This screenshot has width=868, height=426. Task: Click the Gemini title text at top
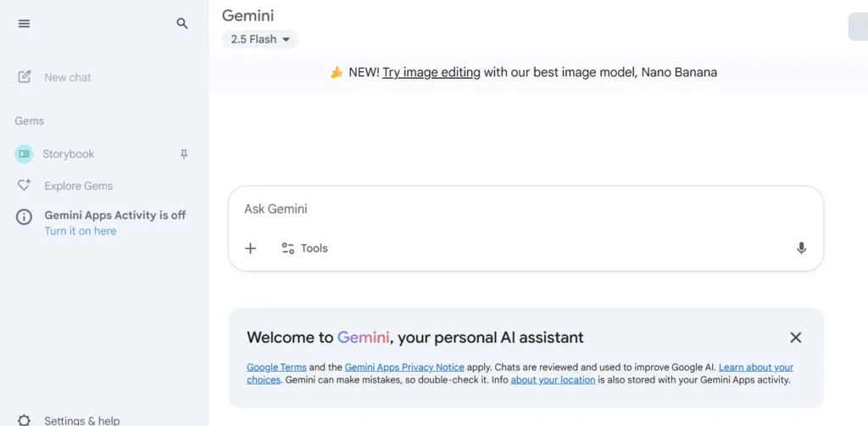[248, 15]
